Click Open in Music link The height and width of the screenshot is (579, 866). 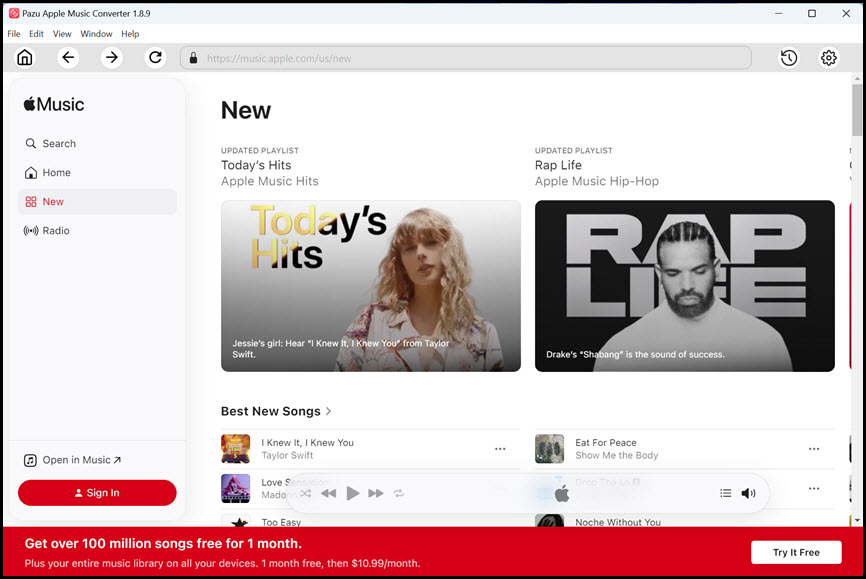[72, 460]
